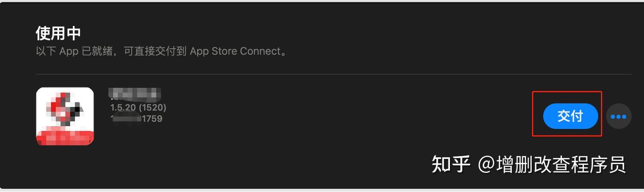Open the three-dot more options menu
The height and width of the screenshot is (192, 644).
coord(619,116)
